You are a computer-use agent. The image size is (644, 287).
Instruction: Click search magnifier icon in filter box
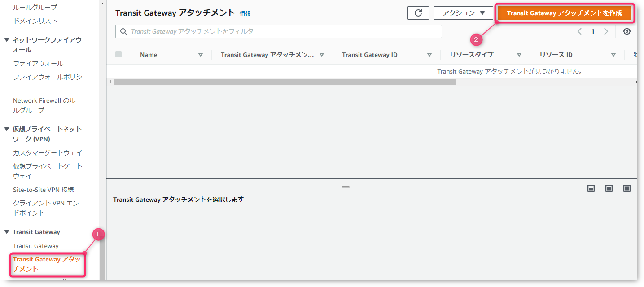point(124,32)
